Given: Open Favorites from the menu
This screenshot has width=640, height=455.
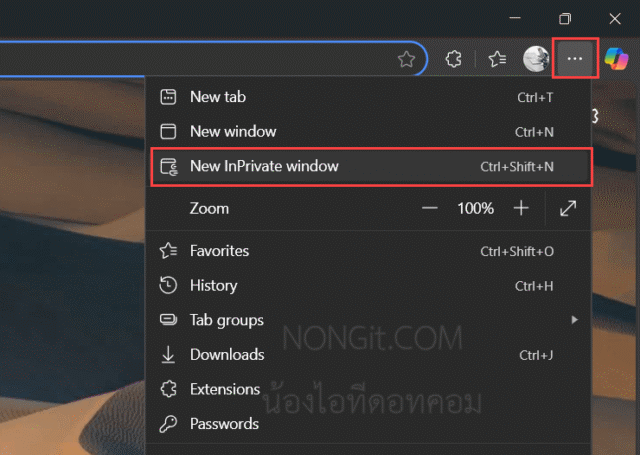Looking at the screenshot, I should 369,251.
